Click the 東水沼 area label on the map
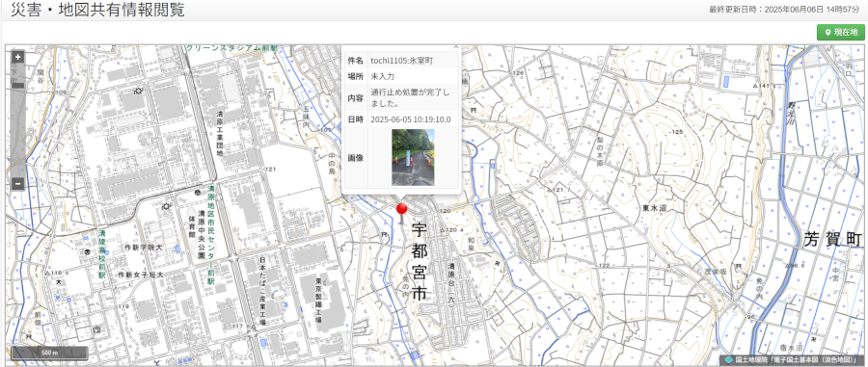 point(654,208)
